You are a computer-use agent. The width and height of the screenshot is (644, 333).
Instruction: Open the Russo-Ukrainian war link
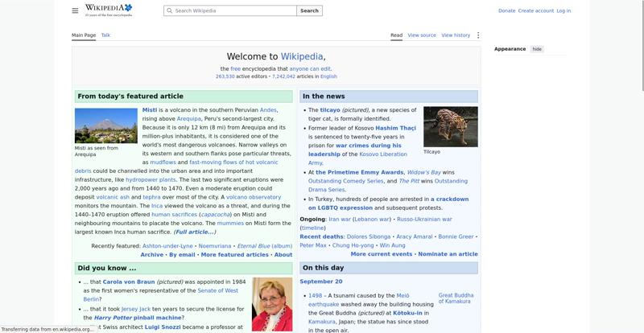[424, 220]
